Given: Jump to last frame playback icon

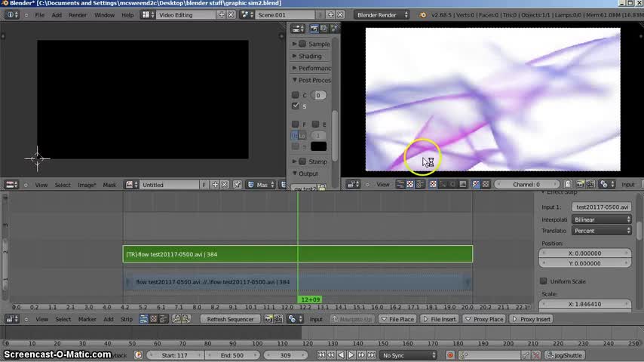Looking at the screenshot, I should (371, 355).
